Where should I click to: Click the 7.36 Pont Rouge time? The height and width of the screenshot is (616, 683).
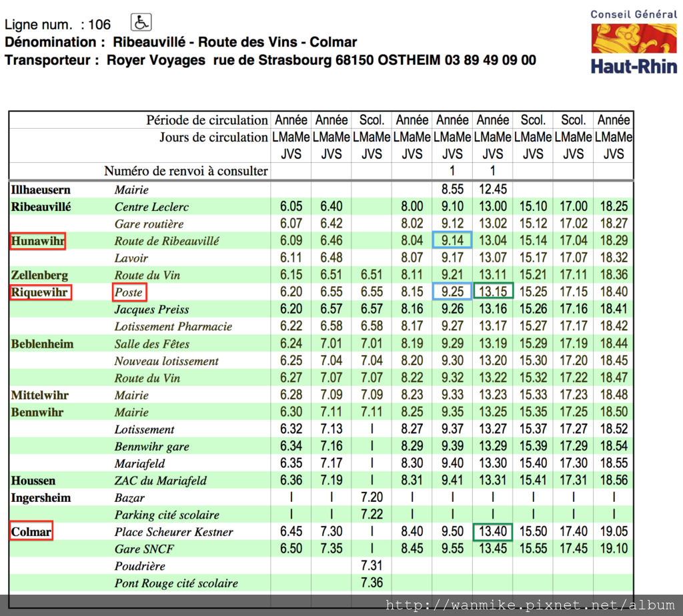(372, 583)
